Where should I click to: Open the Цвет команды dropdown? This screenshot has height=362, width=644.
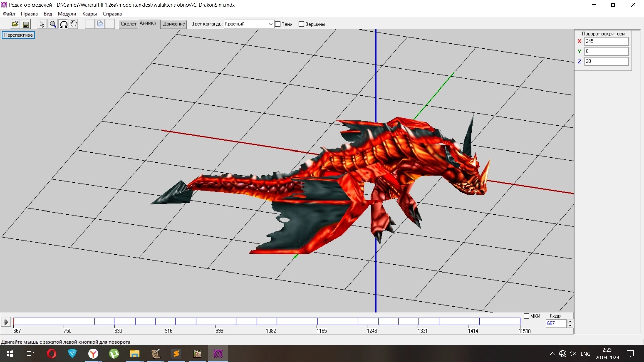tap(270, 24)
